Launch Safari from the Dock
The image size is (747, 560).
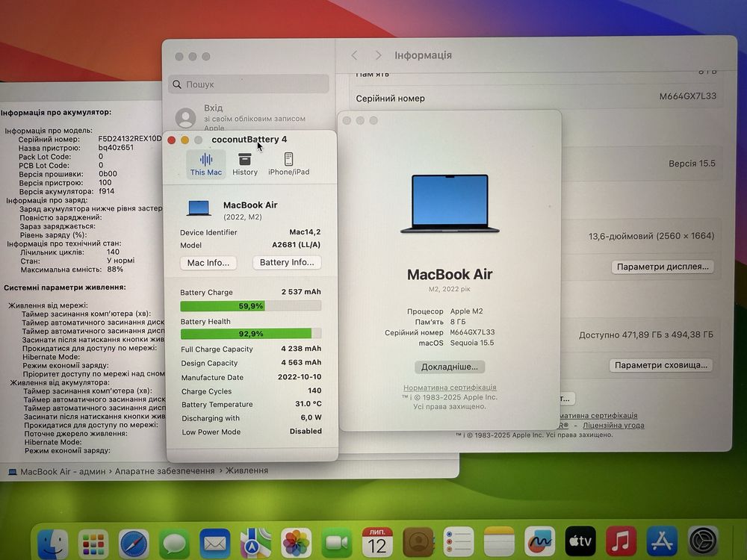click(134, 543)
